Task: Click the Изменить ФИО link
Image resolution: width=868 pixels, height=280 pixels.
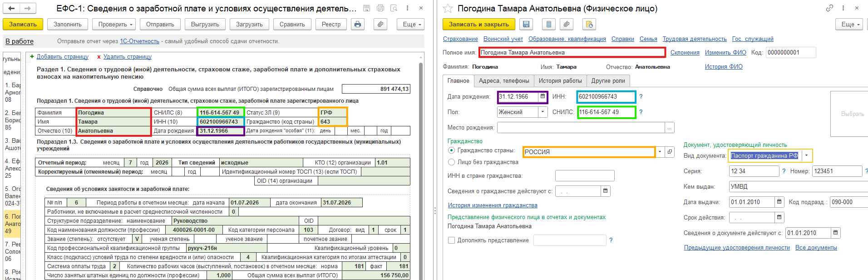Action: 725,53
